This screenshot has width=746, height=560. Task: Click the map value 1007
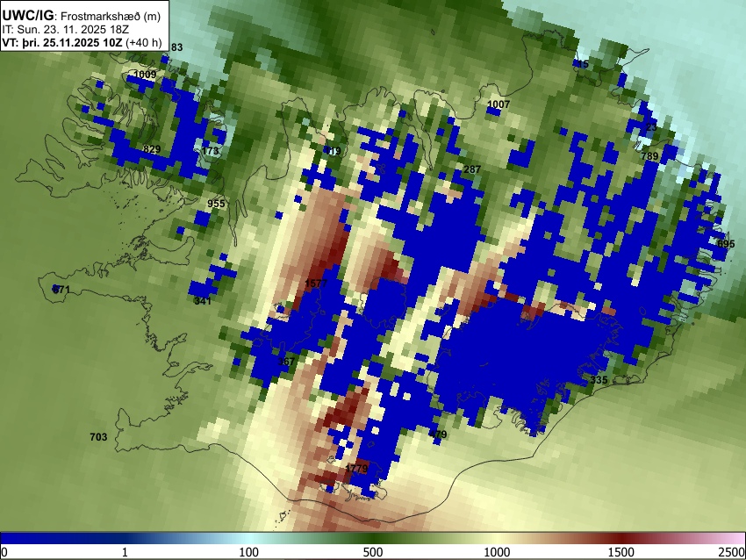(x=499, y=104)
